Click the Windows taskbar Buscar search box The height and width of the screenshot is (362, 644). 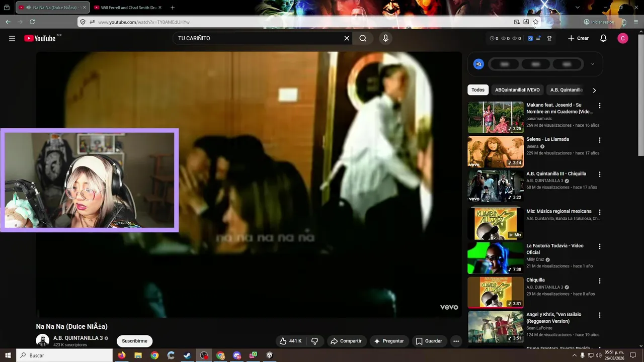[64, 355]
